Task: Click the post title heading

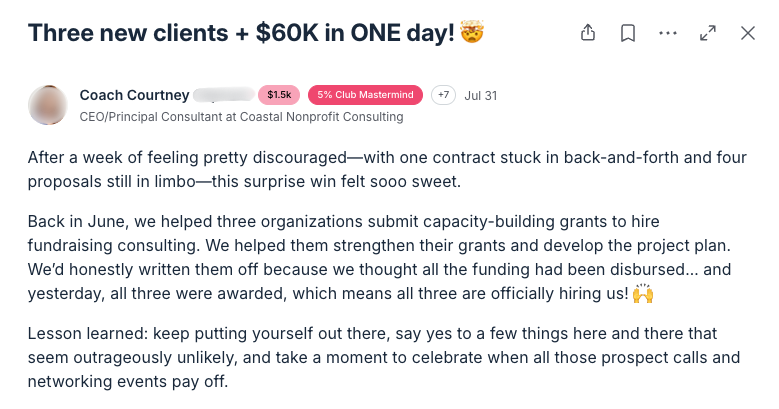Action: pyautogui.click(x=240, y=33)
